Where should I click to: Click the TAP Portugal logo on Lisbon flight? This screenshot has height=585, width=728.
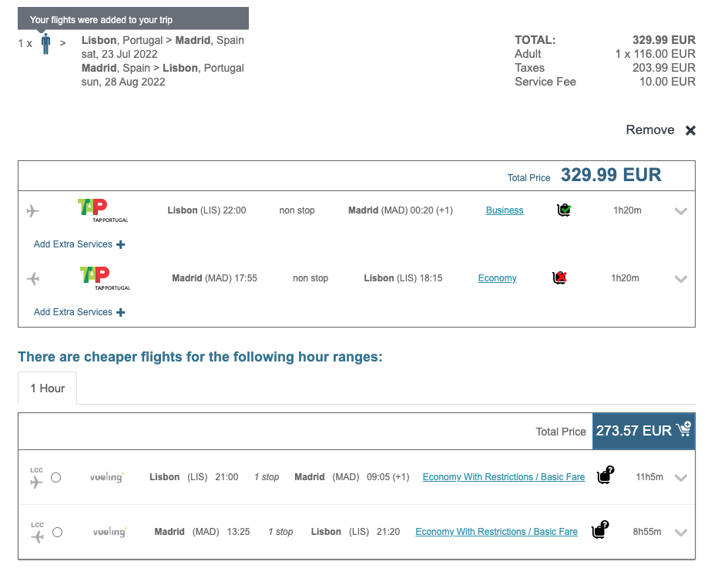click(x=103, y=210)
